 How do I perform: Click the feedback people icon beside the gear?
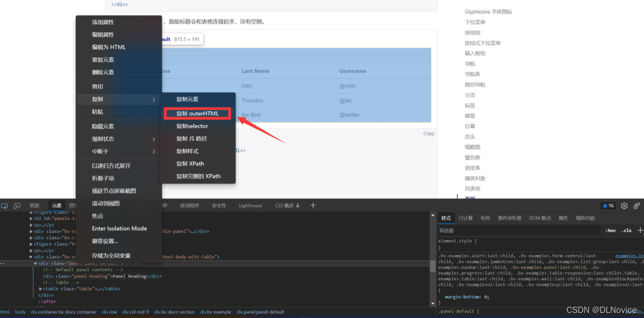pyautogui.click(x=637, y=206)
